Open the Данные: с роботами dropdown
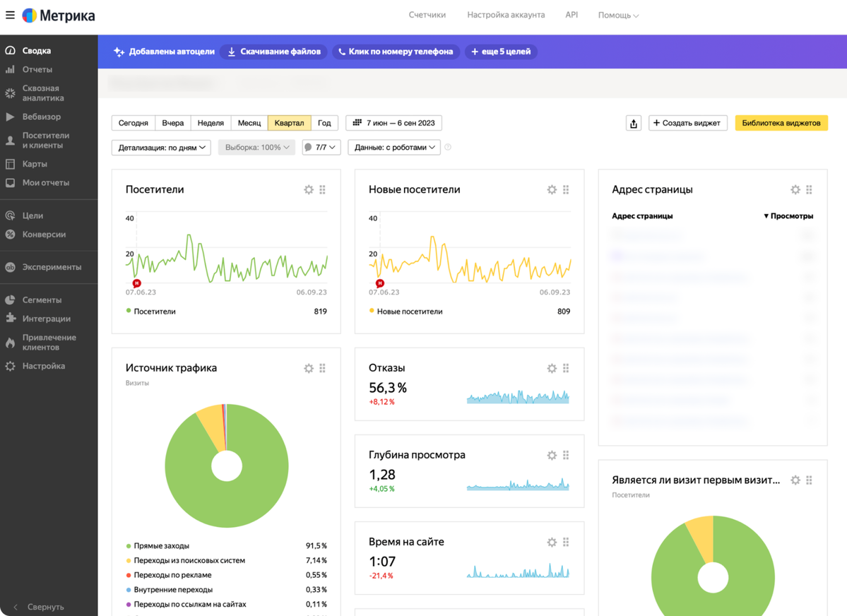The image size is (847, 616). pyautogui.click(x=394, y=147)
